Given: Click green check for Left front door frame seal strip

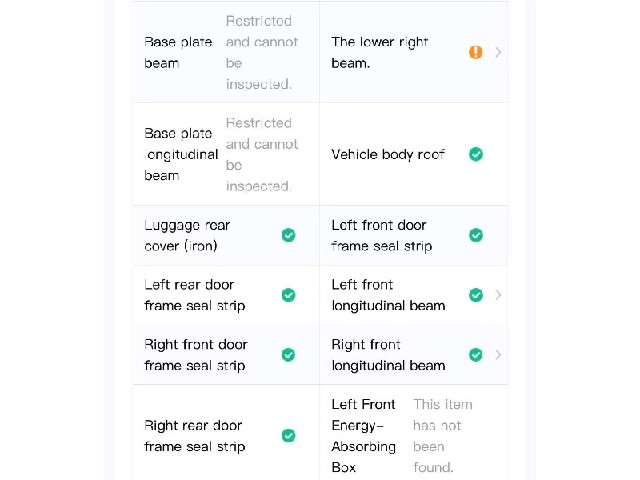Looking at the screenshot, I should (476, 235).
